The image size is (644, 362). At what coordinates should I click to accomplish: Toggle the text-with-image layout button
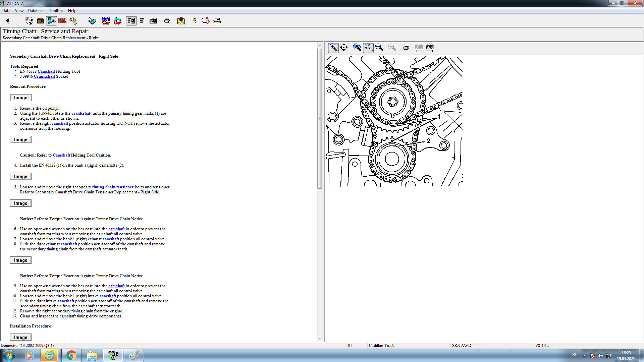click(131, 21)
